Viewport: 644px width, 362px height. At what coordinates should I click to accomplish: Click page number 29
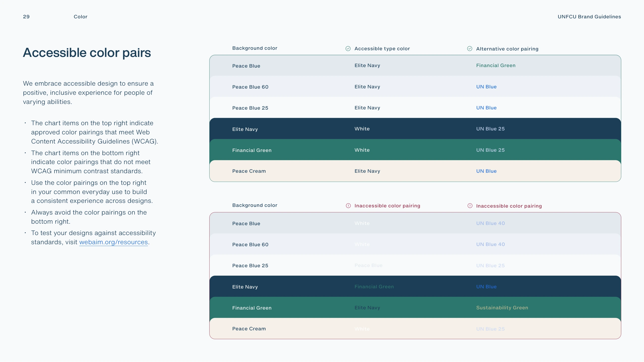tap(26, 17)
